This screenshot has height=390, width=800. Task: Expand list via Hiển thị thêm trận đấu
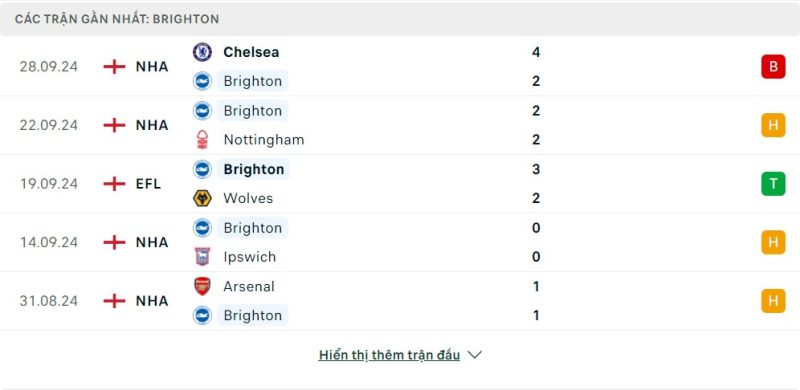click(x=389, y=355)
